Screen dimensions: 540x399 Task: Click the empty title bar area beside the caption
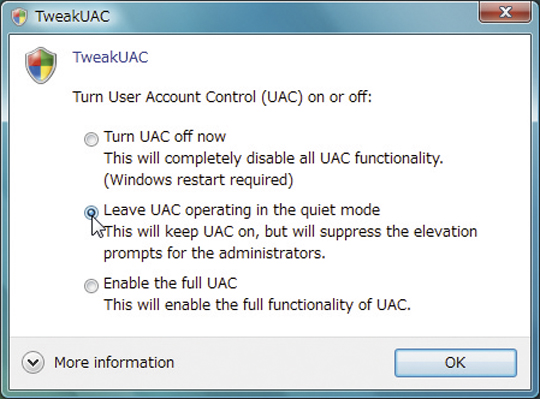[293, 17]
